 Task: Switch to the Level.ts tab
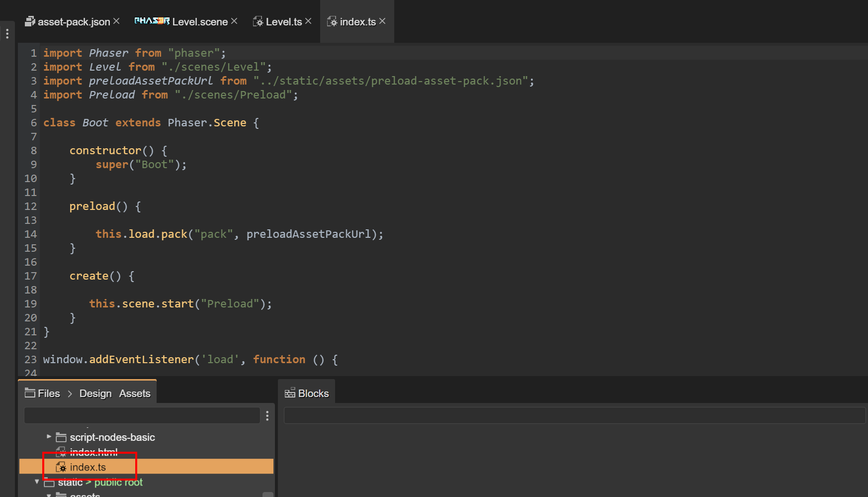tap(283, 22)
